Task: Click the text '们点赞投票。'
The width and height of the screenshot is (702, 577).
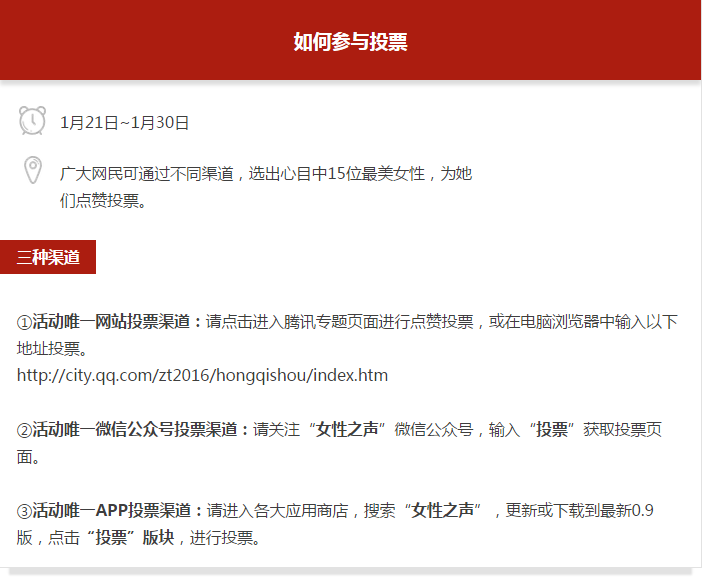Action: tap(103, 201)
